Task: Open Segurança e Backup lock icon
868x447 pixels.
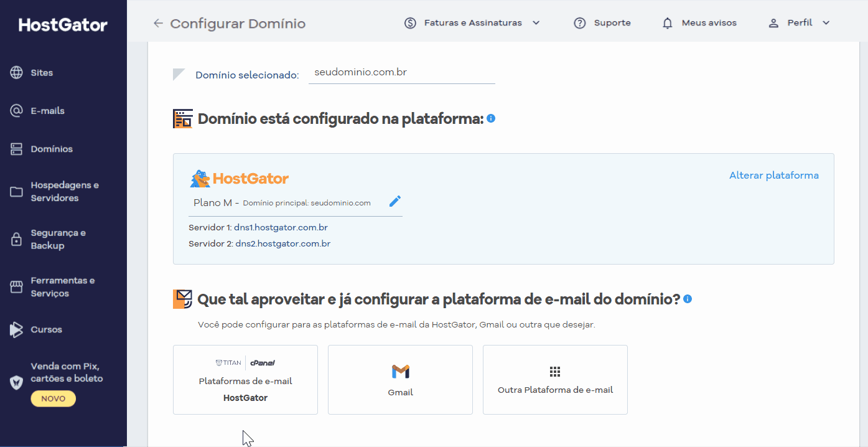Action: click(x=17, y=240)
